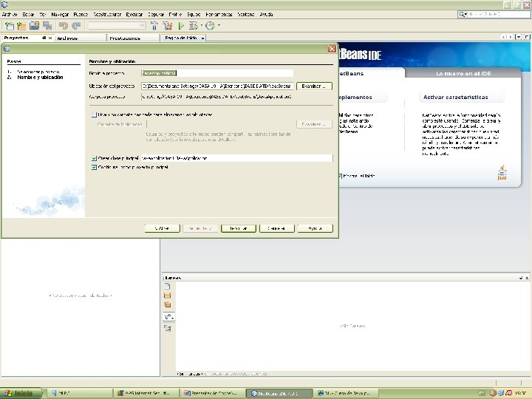The image size is (532, 399).
Task: Click the project location input field
Action: point(217,86)
